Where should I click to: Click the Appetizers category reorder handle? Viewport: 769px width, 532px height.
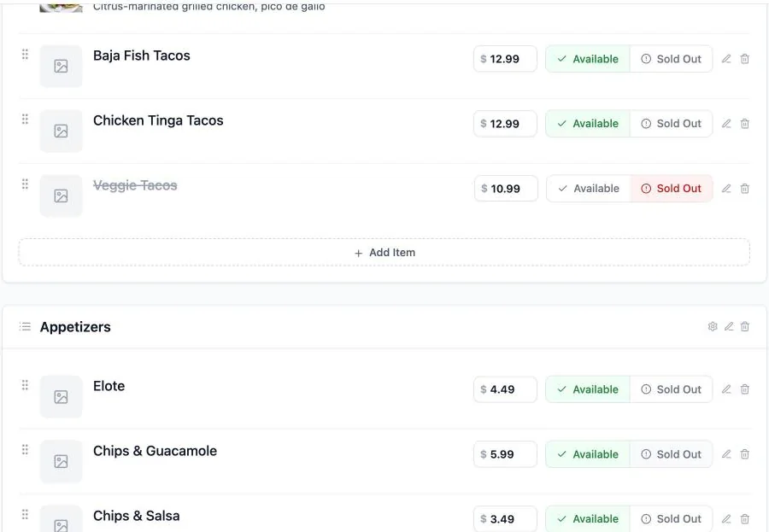click(25, 326)
